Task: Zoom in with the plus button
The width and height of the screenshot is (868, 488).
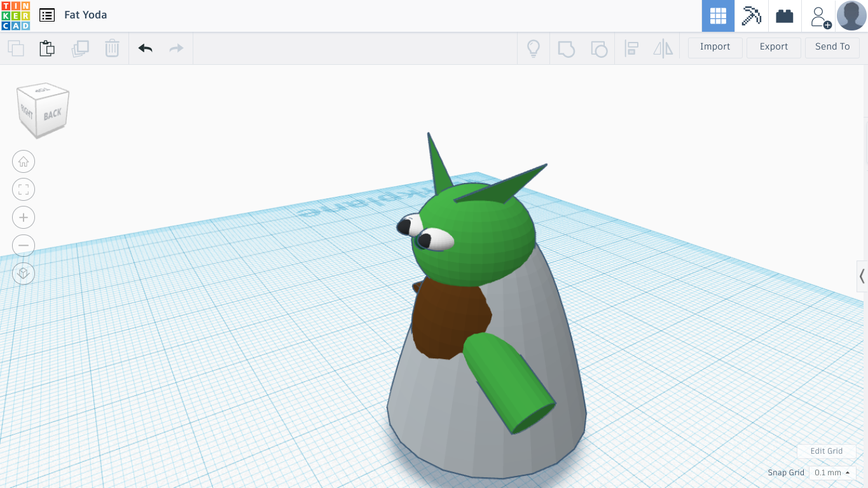Action: 24,217
